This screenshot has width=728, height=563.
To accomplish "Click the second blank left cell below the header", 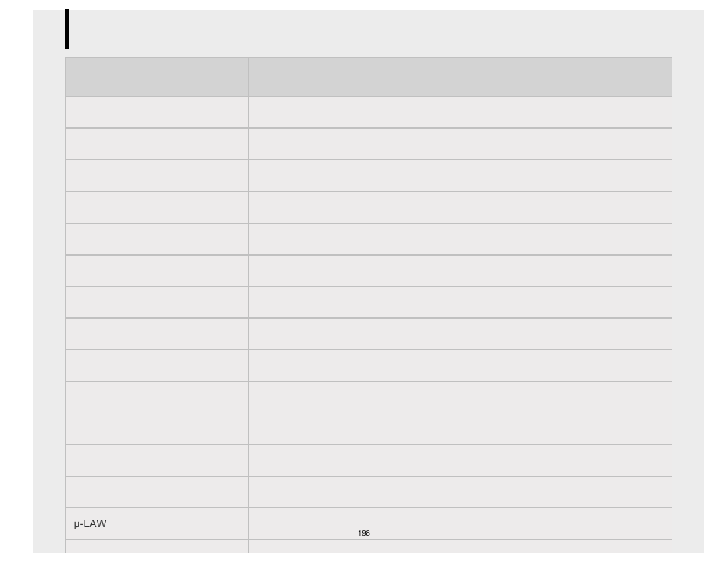I will 157,144.
